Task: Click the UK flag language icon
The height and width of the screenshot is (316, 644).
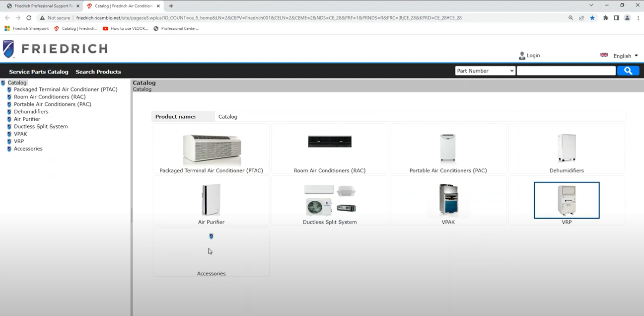Action: point(604,55)
